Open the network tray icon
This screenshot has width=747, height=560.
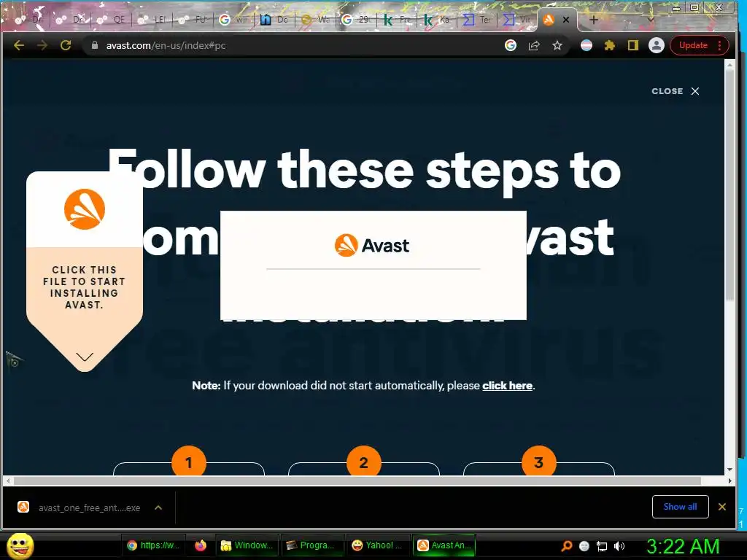click(602, 546)
